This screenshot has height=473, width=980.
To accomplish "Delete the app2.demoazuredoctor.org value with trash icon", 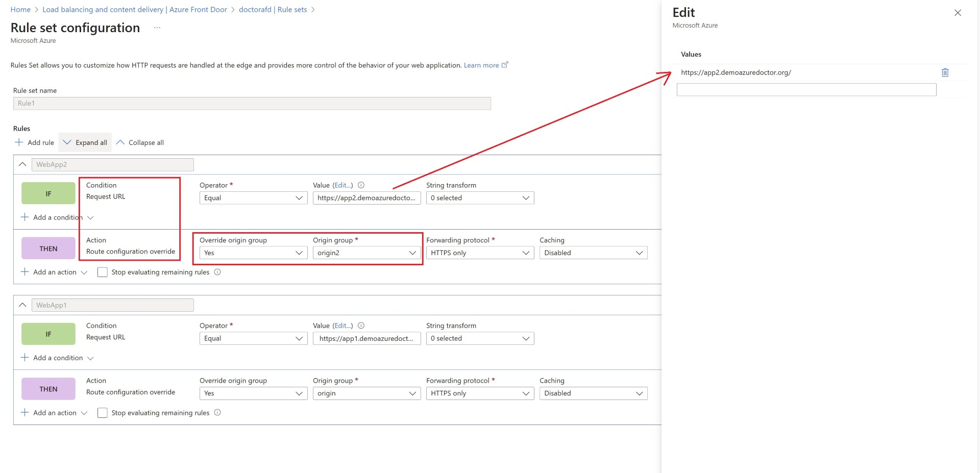I will coord(945,72).
